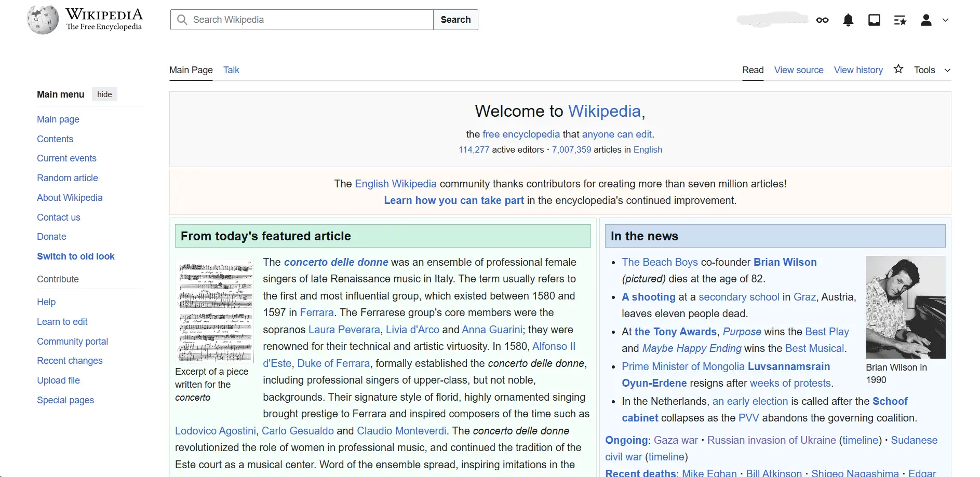The image size is (980, 477).
Task: Open The Beach Boys news link
Action: [660, 262]
